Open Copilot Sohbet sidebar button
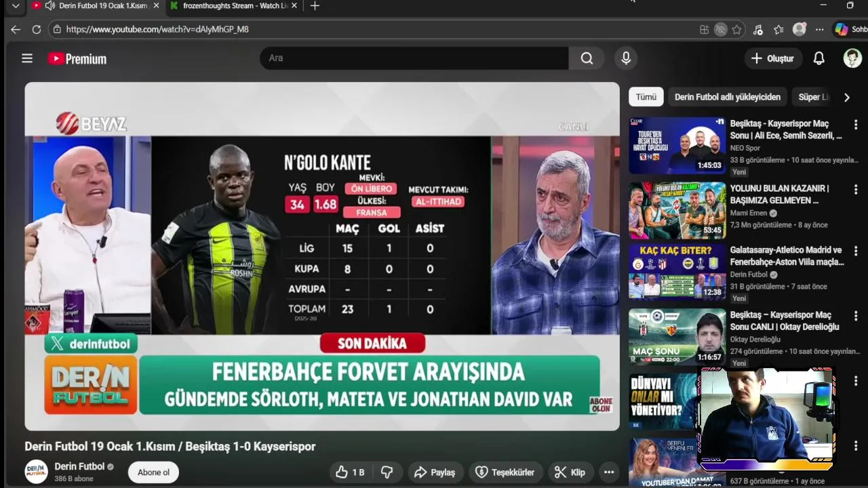868x488 pixels. click(850, 29)
